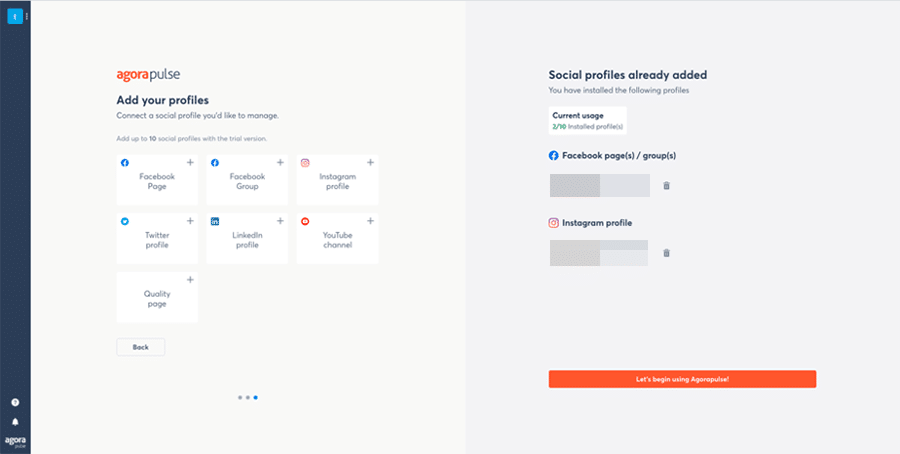Select the Twitter profile card
Image resolution: width=900 pixels, height=454 pixels.
click(x=157, y=239)
